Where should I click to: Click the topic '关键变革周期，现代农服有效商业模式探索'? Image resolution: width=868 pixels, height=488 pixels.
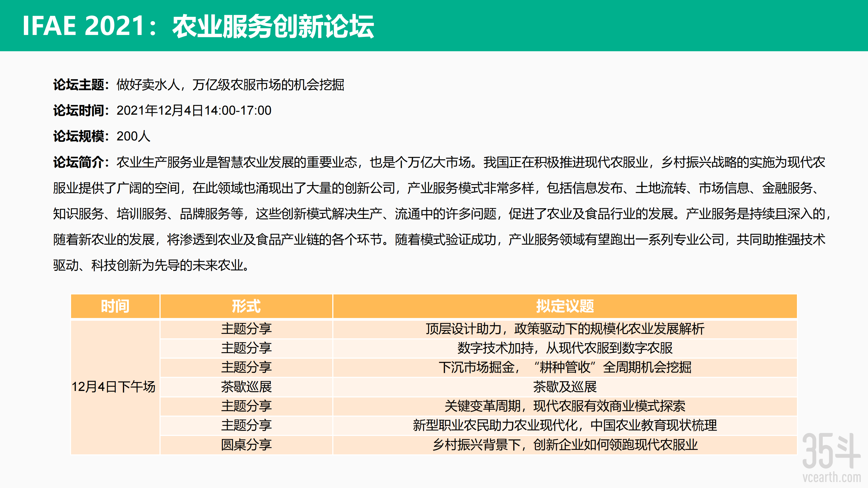565,406
